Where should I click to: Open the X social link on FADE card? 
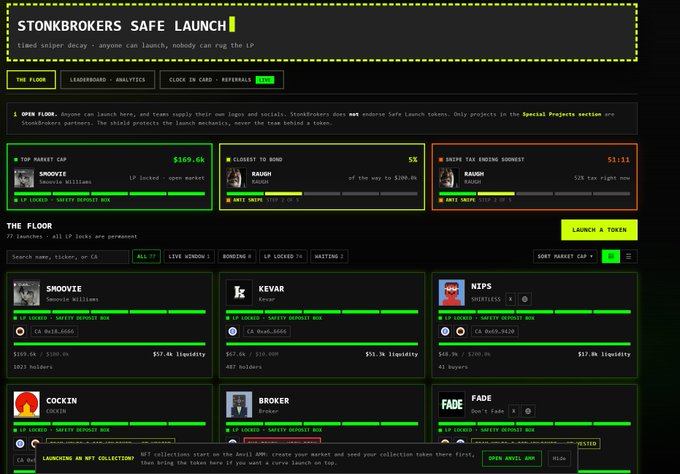tap(513, 411)
